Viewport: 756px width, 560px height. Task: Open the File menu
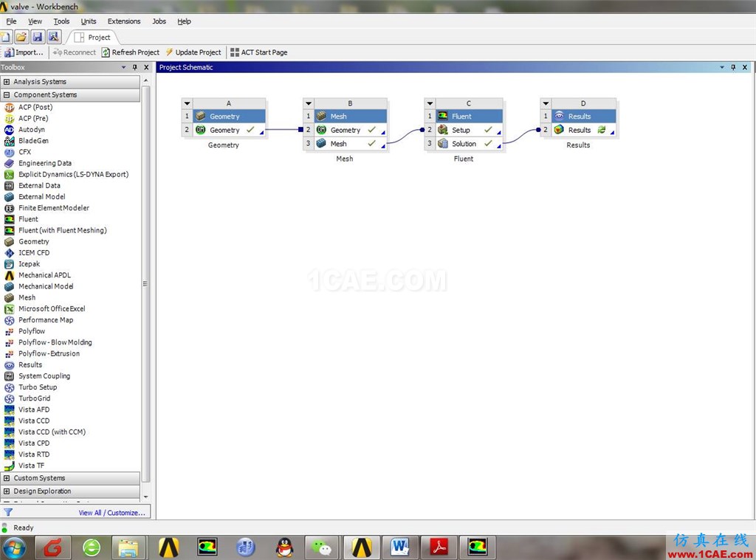(x=11, y=21)
